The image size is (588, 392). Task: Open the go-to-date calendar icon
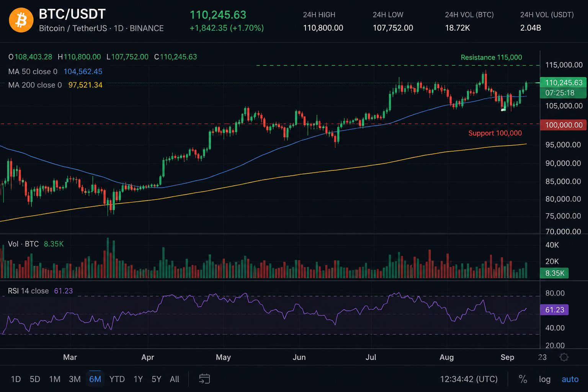click(x=204, y=379)
